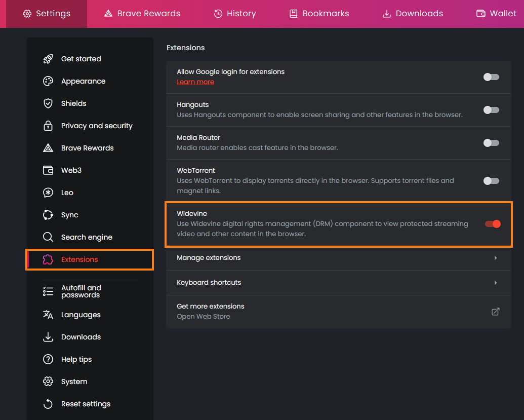Click the Downloads arrow icon in top bar

click(387, 14)
